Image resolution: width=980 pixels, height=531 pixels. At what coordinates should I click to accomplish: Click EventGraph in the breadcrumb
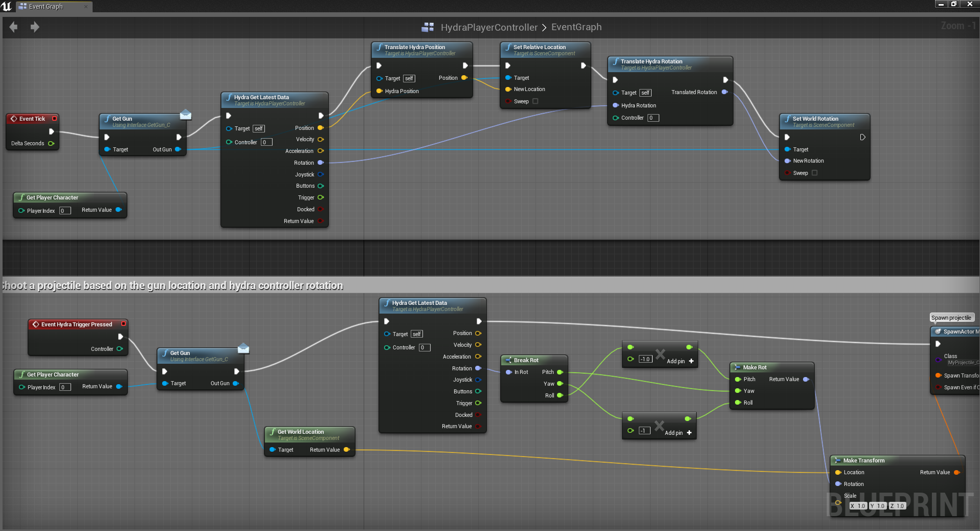(x=576, y=27)
